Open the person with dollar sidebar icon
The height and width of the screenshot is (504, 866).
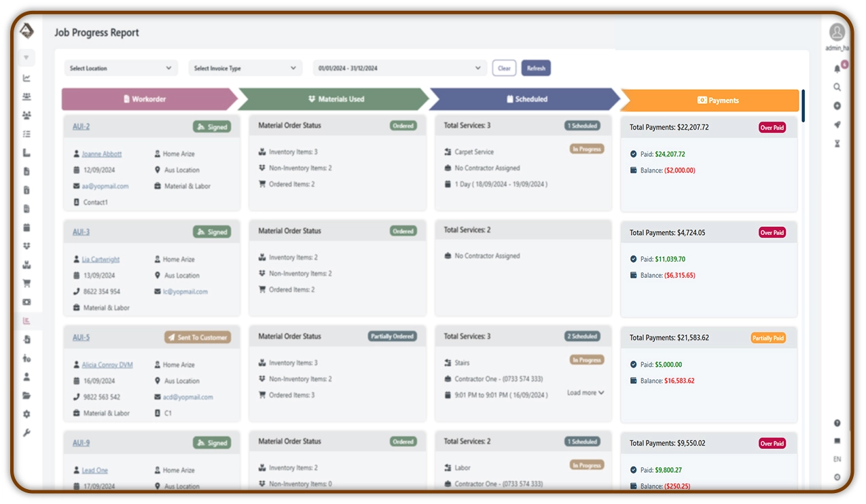[26, 358]
